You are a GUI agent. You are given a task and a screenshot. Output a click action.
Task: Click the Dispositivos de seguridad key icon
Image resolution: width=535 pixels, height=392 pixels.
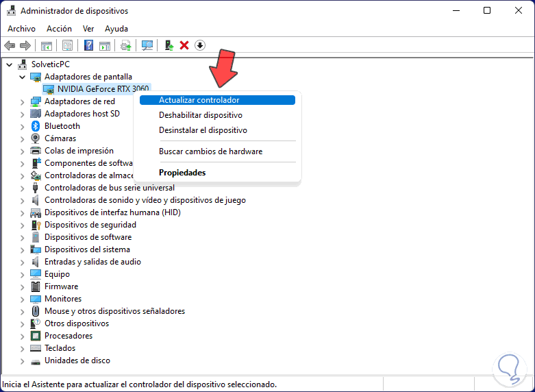pos(36,225)
